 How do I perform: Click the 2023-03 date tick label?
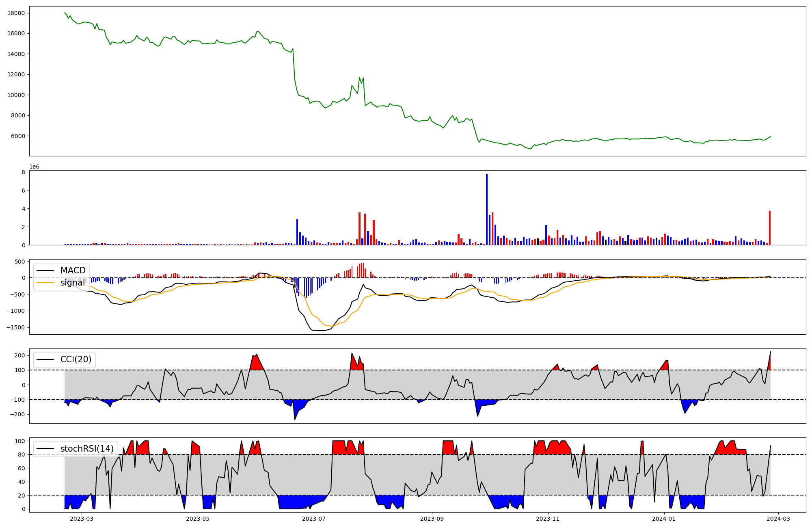tap(82, 519)
